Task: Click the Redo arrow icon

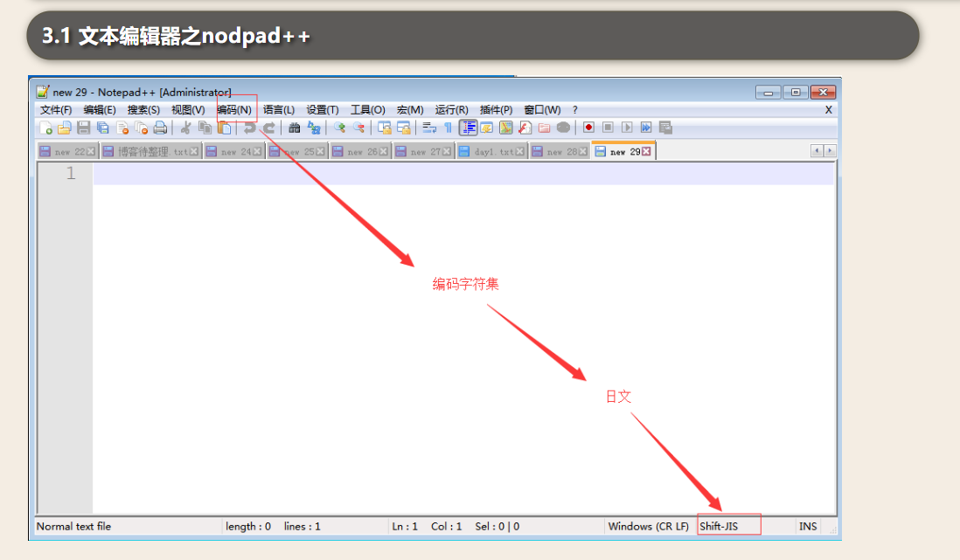Action: [x=268, y=128]
